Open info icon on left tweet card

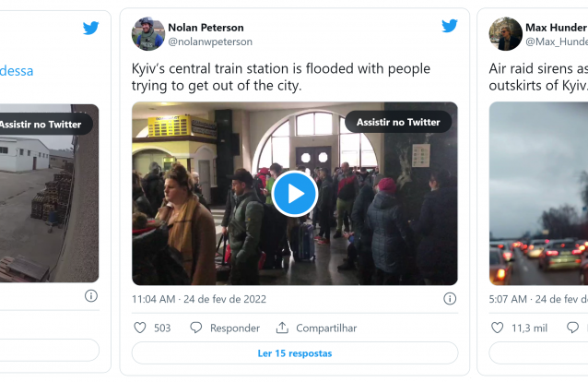click(x=90, y=296)
